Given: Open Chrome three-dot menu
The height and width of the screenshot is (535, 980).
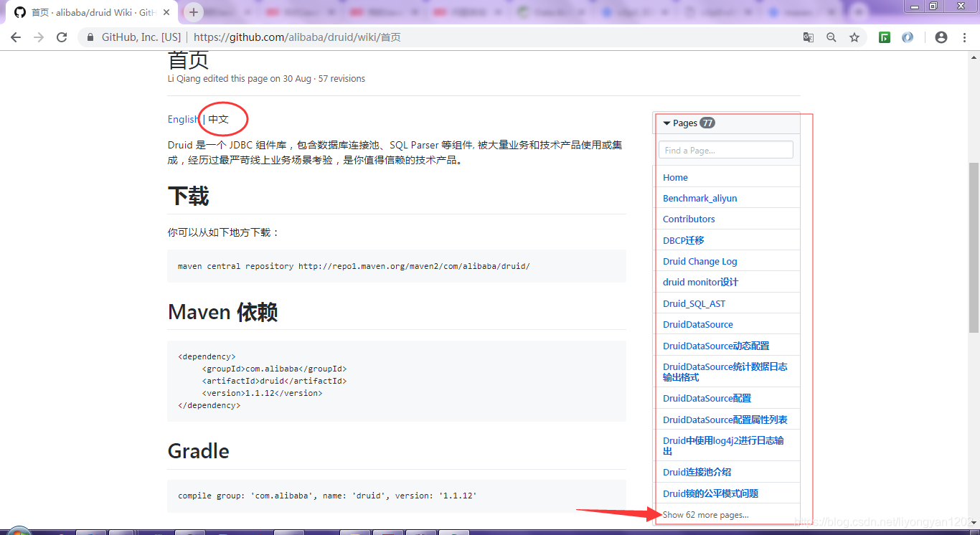Looking at the screenshot, I should [964, 37].
